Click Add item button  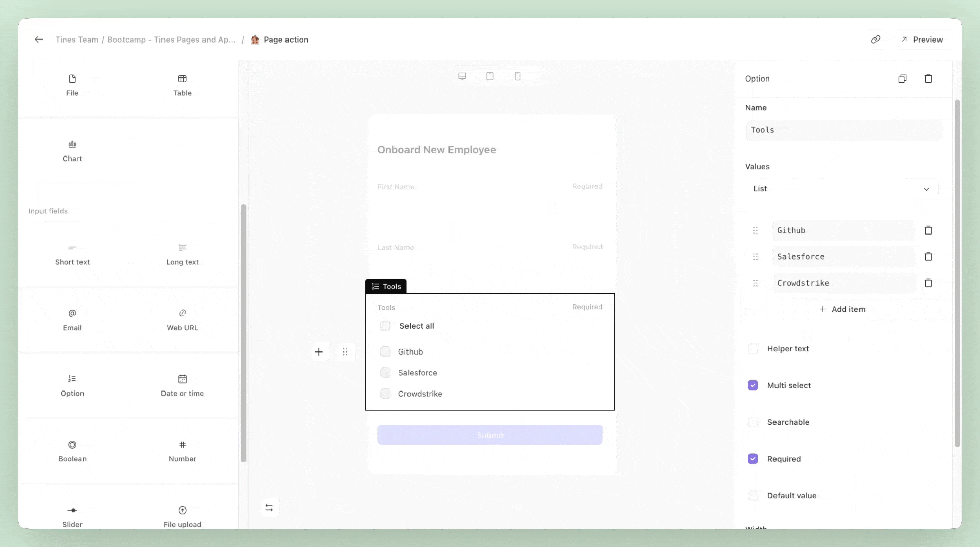842,309
